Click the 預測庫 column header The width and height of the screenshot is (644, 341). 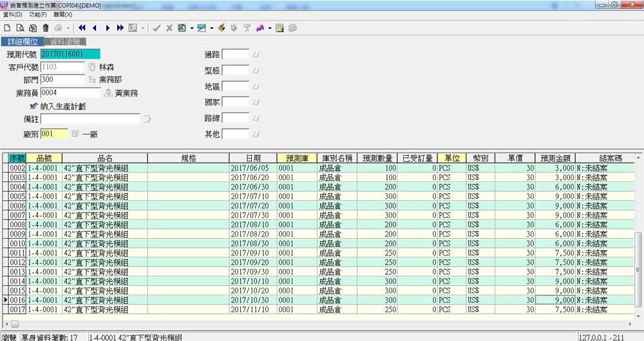(296, 158)
